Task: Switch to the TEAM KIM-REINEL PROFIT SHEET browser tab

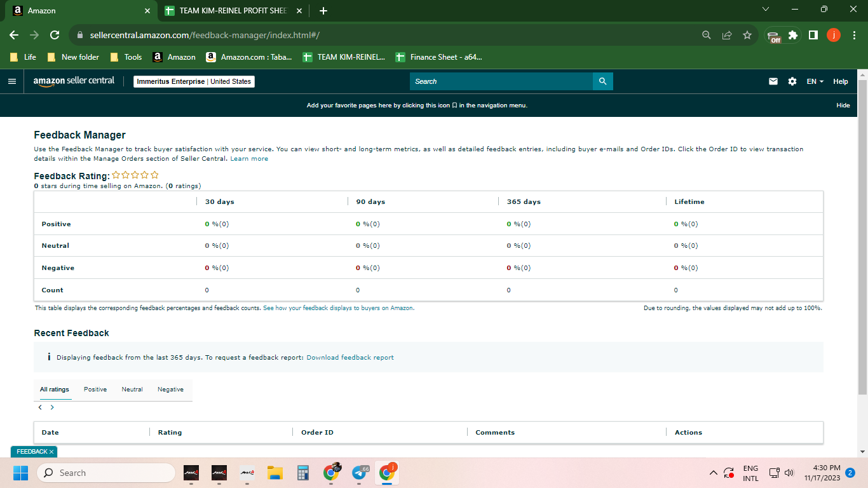Action: click(x=233, y=11)
